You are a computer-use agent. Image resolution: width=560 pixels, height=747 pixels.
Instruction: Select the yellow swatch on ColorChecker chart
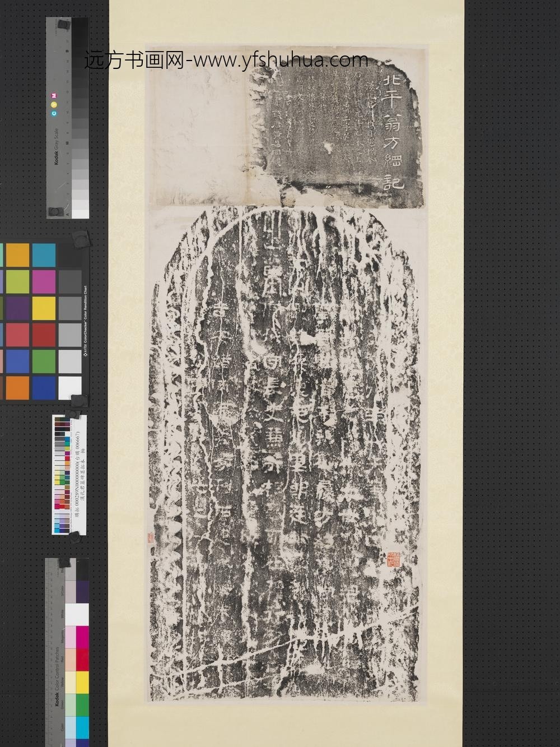43,307
